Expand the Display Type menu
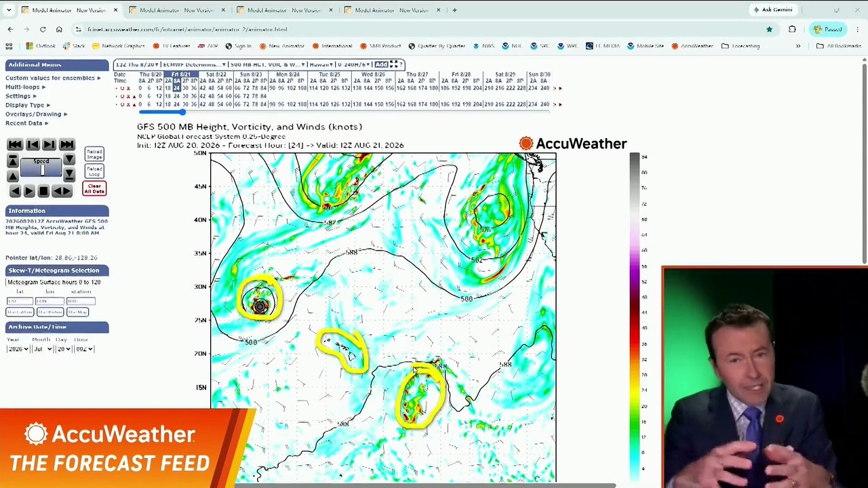This screenshot has width=868, height=488. click(27, 105)
